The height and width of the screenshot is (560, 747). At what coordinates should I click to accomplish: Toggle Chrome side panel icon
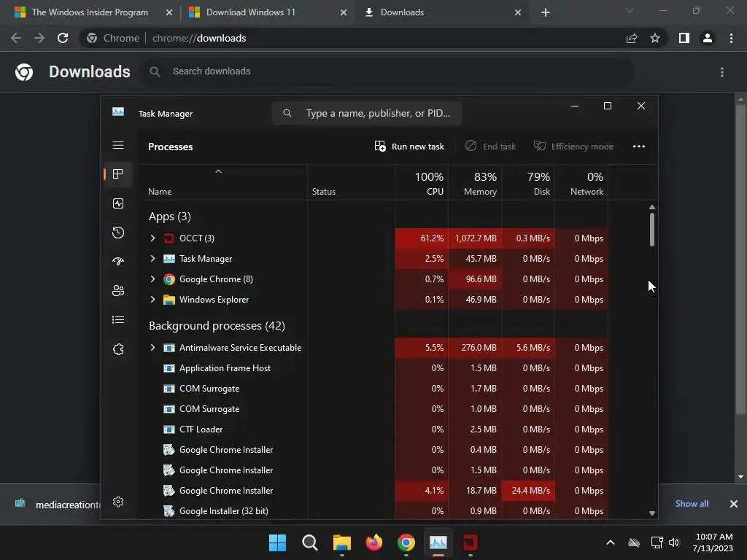pos(684,38)
